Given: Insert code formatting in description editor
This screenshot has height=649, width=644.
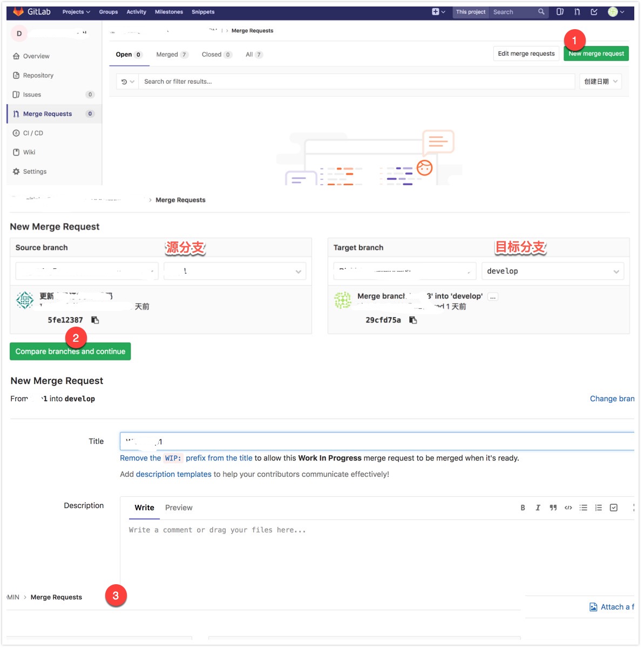Looking at the screenshot, I should click(x=568, y=508).
